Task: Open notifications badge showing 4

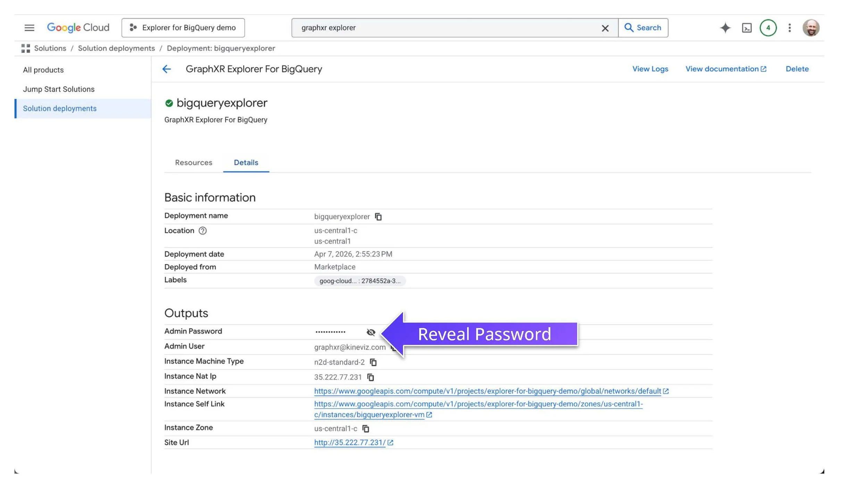Action: (768, 28)
